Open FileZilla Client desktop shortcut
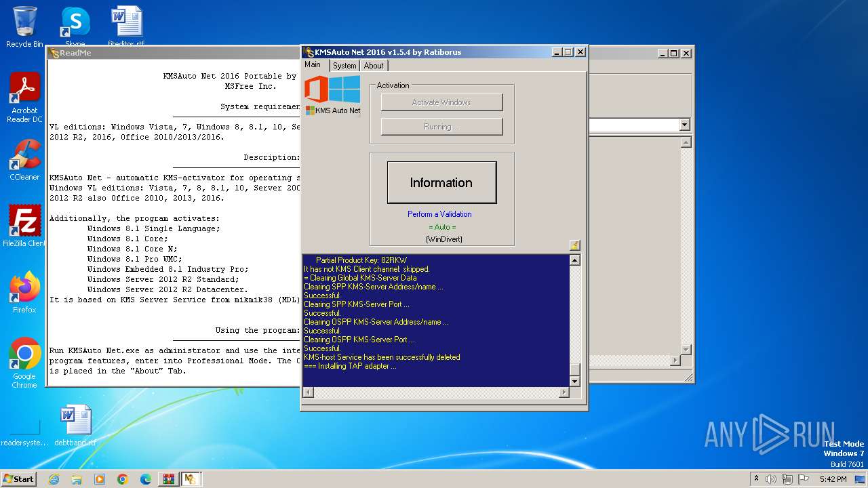This screenshot has width=868, height=488. point(24,226)
